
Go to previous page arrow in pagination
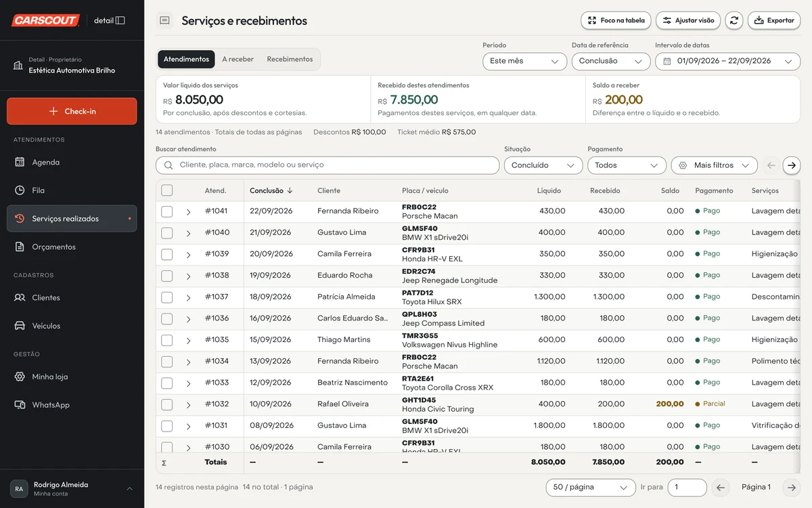pyautogui.click(x=721, y=487)
